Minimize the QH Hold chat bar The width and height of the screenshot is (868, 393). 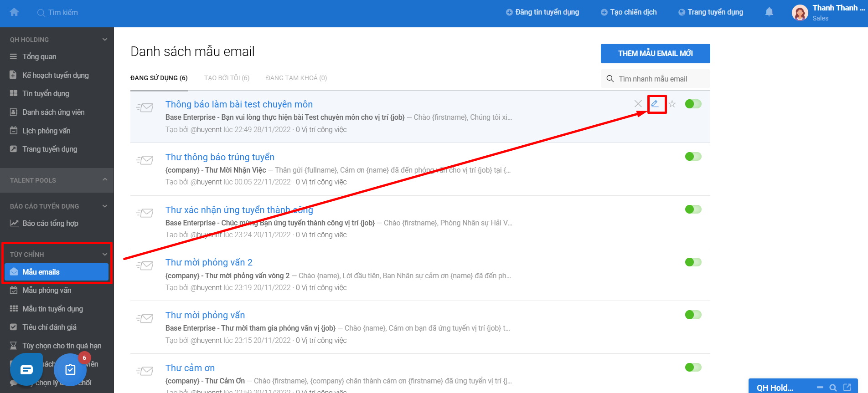(820, 388)
